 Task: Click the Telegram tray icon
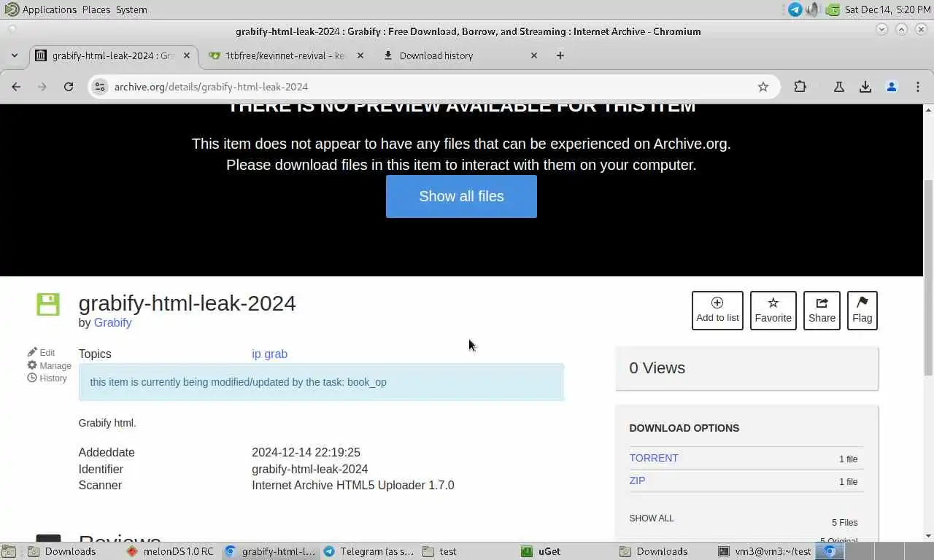coord(795,9)
